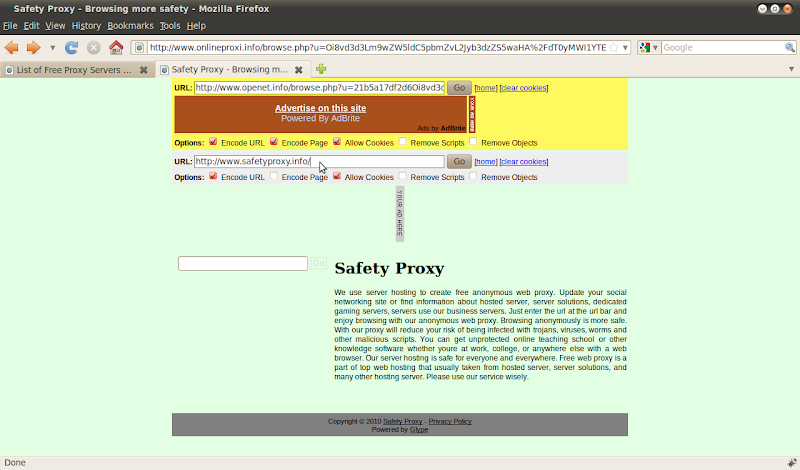Click the 'Done' status bar text
This screenshot has width=800, height=470.
(15, 462)
